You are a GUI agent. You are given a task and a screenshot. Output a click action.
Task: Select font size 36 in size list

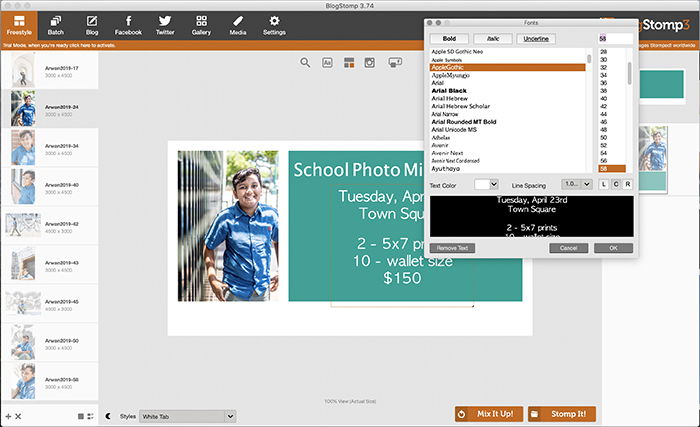[x=612, y=83]
